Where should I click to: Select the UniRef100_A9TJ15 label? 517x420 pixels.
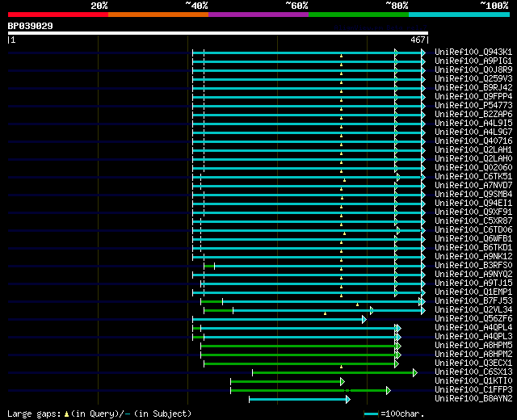pos(473,283)
